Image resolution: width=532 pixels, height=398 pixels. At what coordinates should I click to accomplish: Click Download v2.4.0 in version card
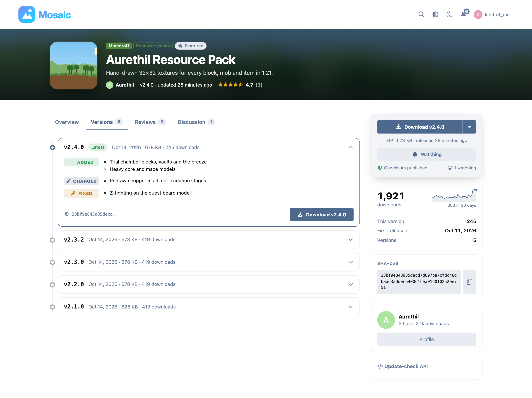coord(321,215)
